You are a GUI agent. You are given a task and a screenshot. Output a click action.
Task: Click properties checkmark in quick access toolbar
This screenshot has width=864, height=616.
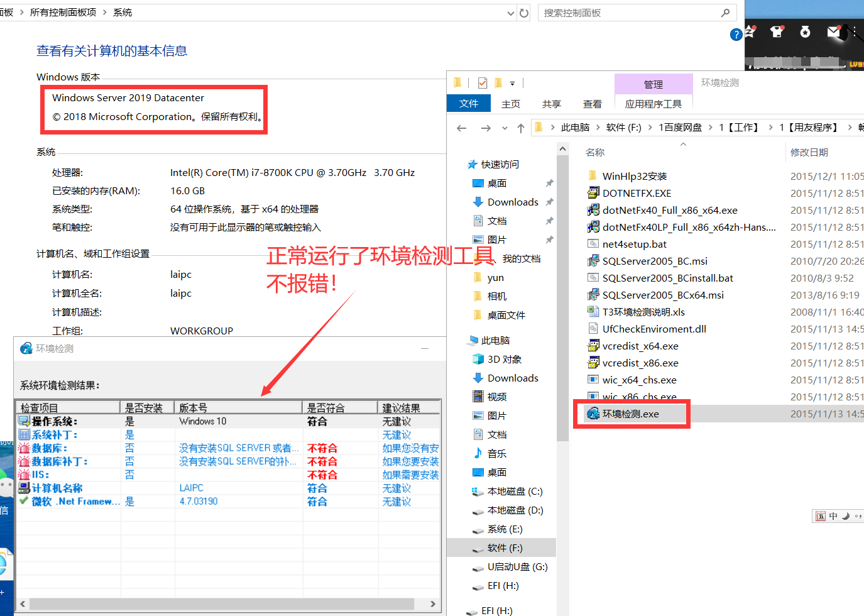tap(483, 83)
